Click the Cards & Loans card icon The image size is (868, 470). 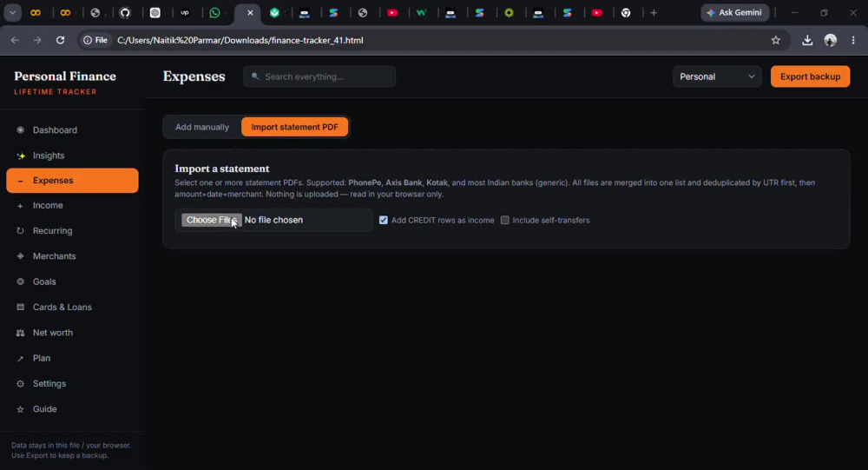coord(21,307)
